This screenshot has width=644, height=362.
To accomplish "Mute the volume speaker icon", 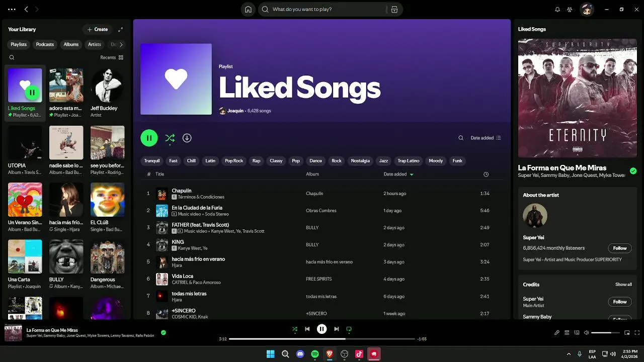I will tap(587, 332).
